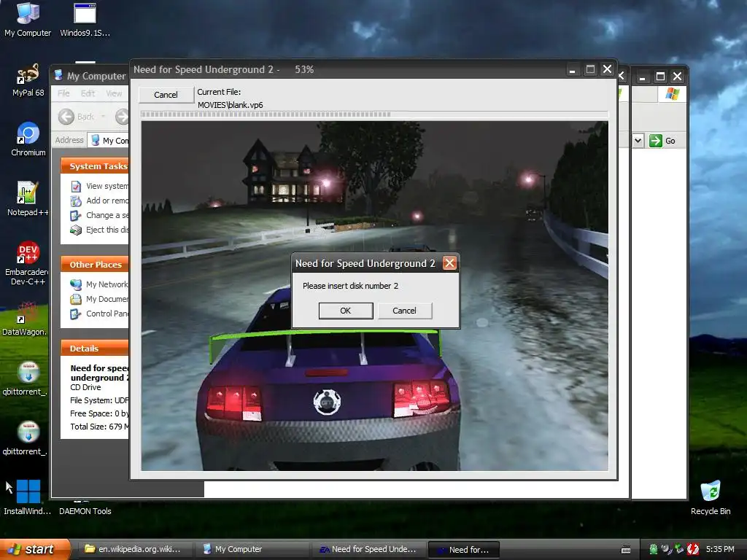Click the Control Panel icon in Other Places
This screenshot has height=560, width=747.
point(76,314)
